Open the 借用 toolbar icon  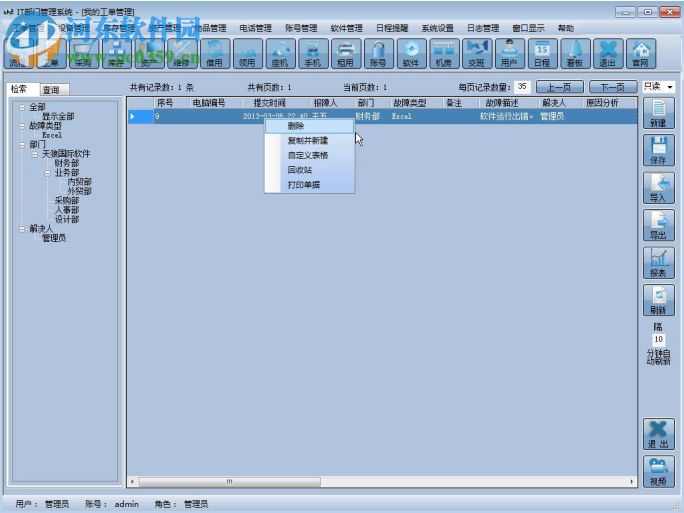coord(215,53)
